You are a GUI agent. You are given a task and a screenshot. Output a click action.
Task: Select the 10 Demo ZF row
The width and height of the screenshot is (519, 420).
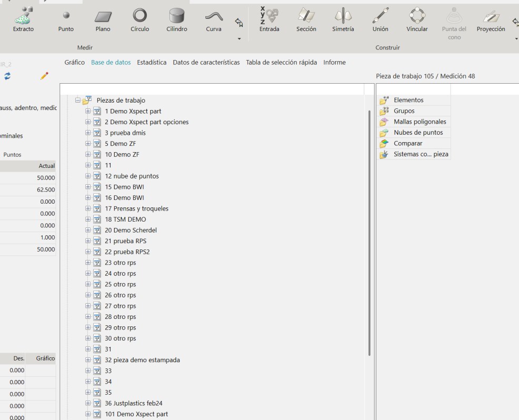tap(122, 155)
